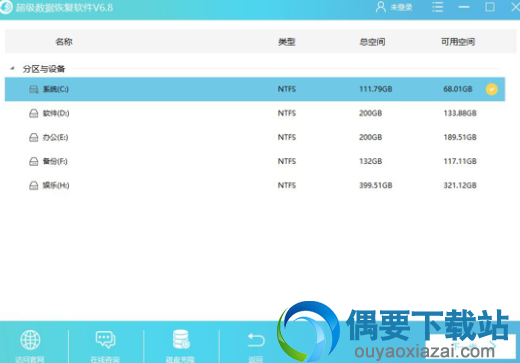Click the 未登录 login link
Image resolution: width=520 pixels, height=363 pixels.
pyautogui.click(x=401, y=7)
